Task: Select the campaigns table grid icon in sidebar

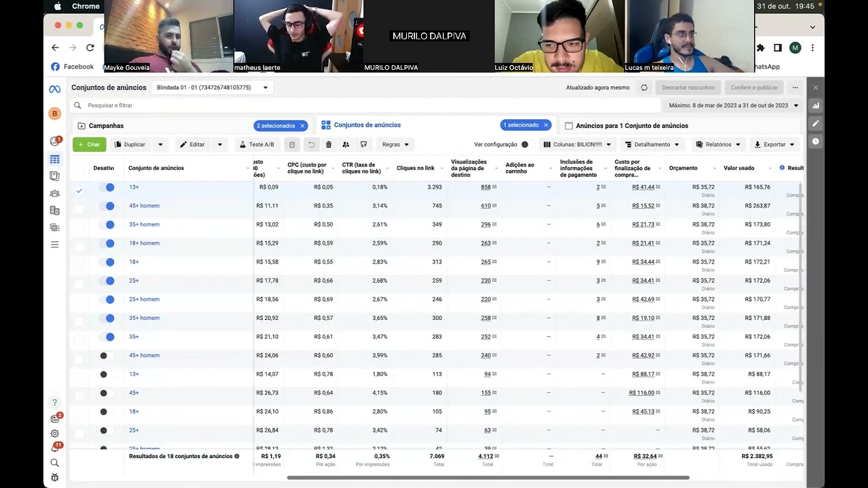Action: [x=55, y=159]
